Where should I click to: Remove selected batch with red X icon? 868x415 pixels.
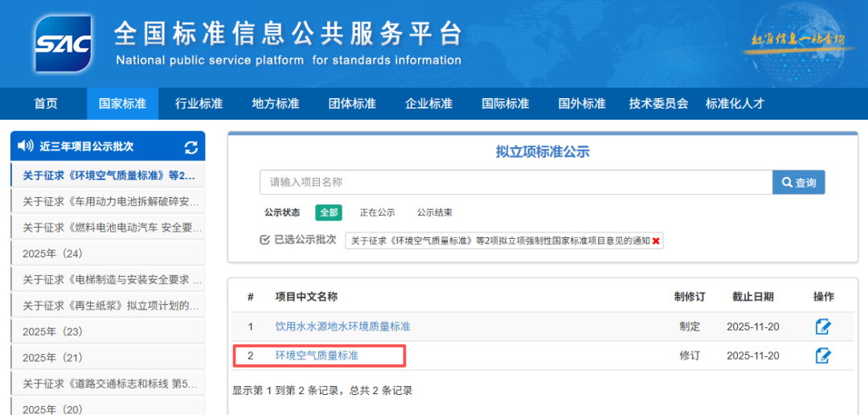pyautogui.click(x=657, y=240)
